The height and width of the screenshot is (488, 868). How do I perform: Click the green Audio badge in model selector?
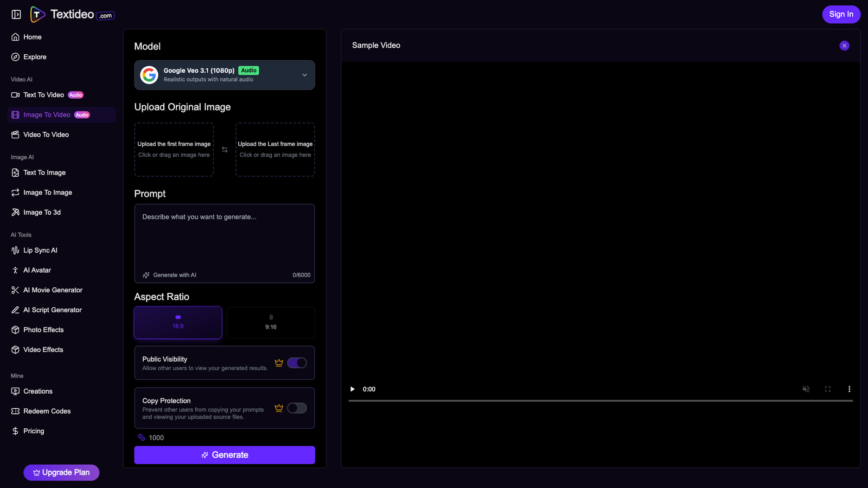248,70
